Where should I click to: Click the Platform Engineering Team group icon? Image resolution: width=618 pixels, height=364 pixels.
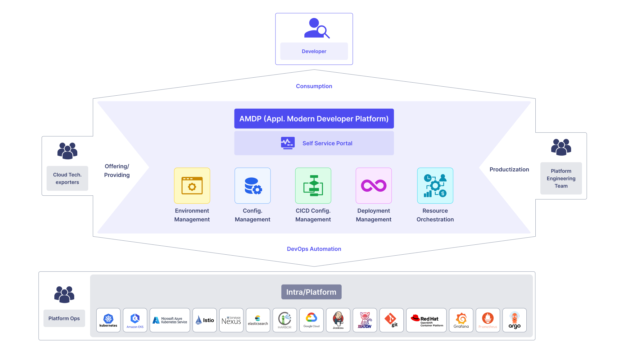(x=561, y=147)
